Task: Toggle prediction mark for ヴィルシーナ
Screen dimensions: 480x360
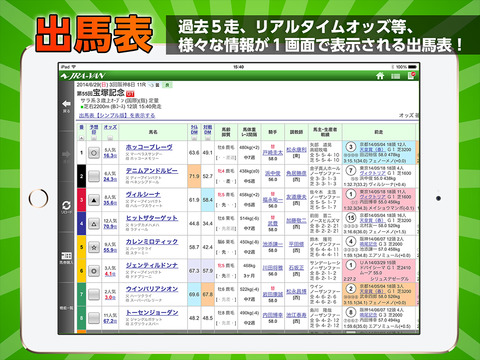Action: point(94,200)
